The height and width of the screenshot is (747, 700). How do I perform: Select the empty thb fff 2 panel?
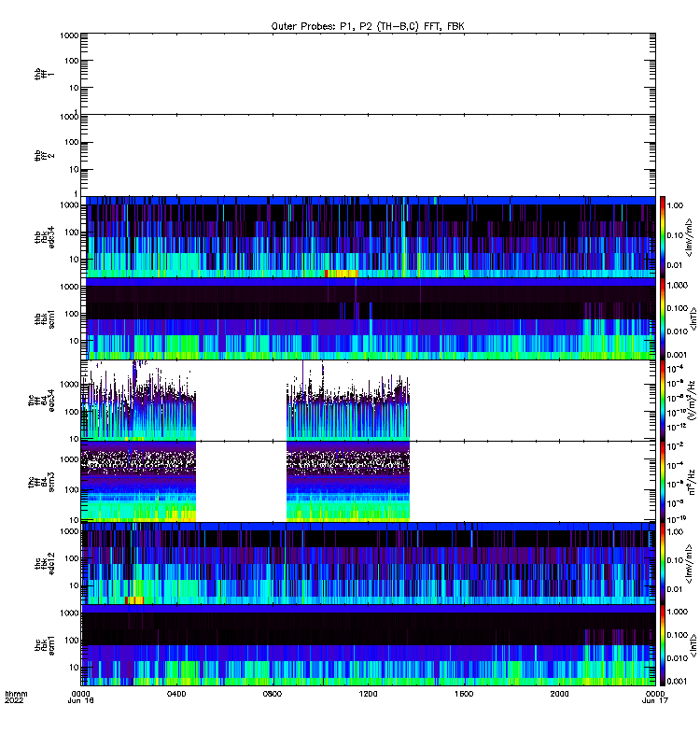368,155
